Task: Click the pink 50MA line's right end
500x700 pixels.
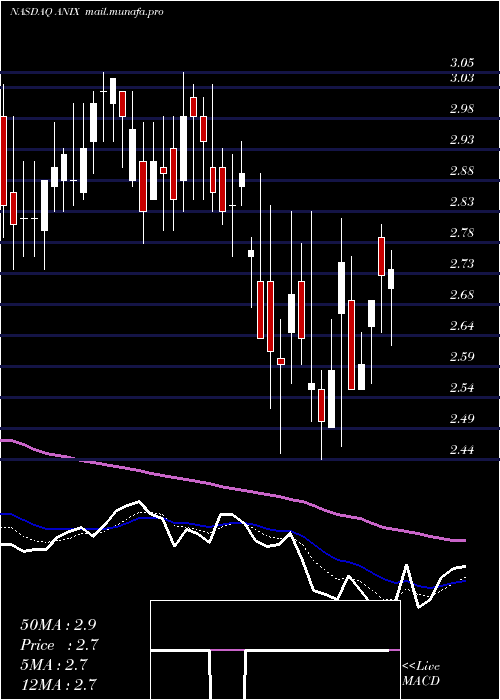Action: (462, 540)
